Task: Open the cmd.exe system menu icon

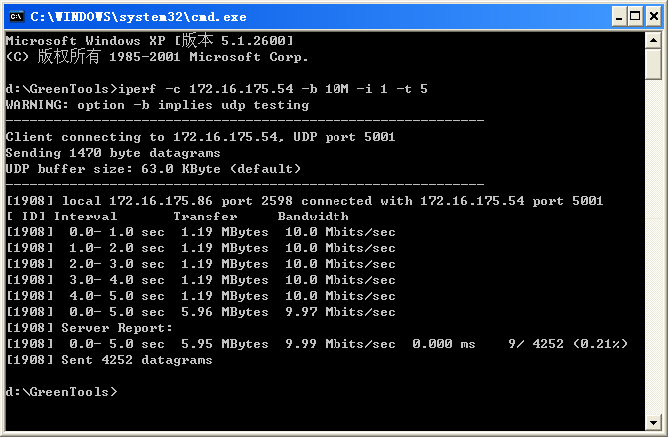Action: click(x=16, y=17)
